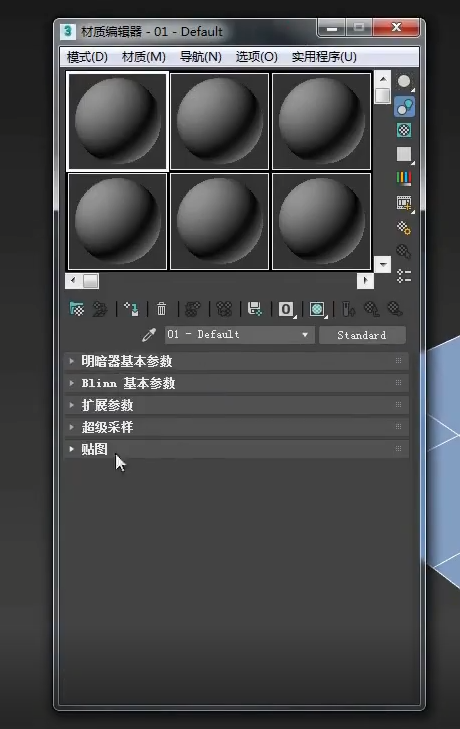The height and width of the screenshot is (729, 460).
Task: Click the sample slots scroll-down arrow
Action: tap(383, 265)
